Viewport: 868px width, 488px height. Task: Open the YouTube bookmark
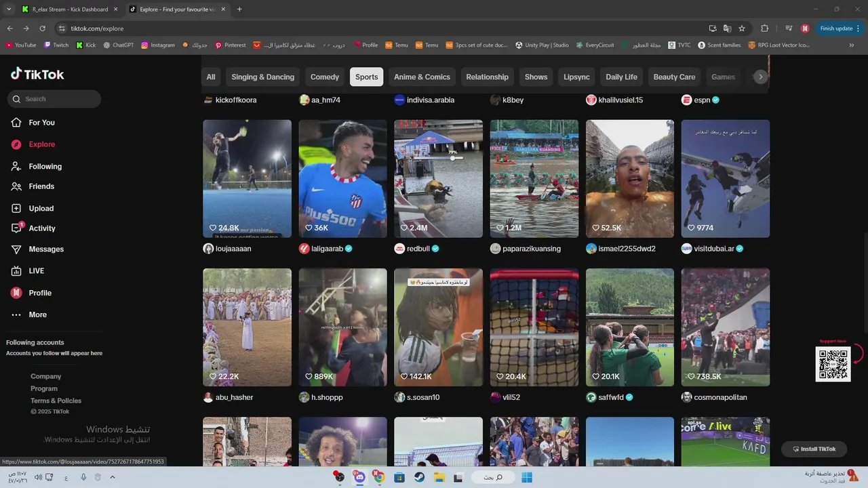pos(21,45)
